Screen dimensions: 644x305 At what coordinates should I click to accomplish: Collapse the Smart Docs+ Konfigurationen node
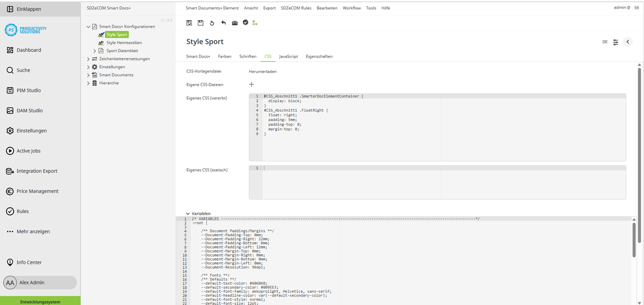click(88, 26)
